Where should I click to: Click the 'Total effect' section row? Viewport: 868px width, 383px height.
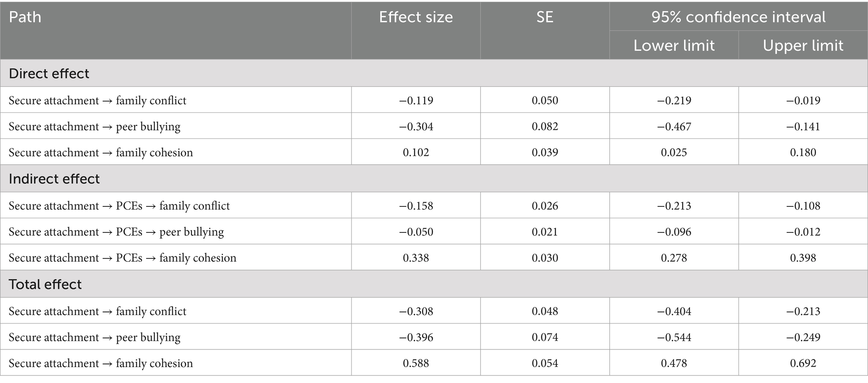coord(45,284)
